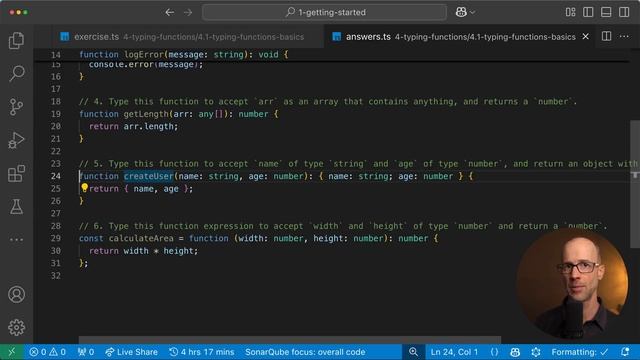This screenshot has height=360, width=640.
Task: Open the 4 hrs 17 mins time tracker
Action: 202,352
